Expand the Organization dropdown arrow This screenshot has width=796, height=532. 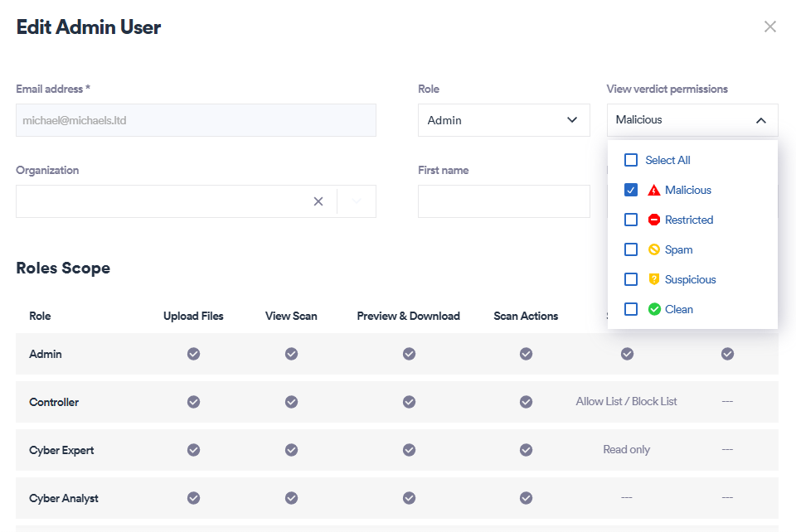coord(357,201)
